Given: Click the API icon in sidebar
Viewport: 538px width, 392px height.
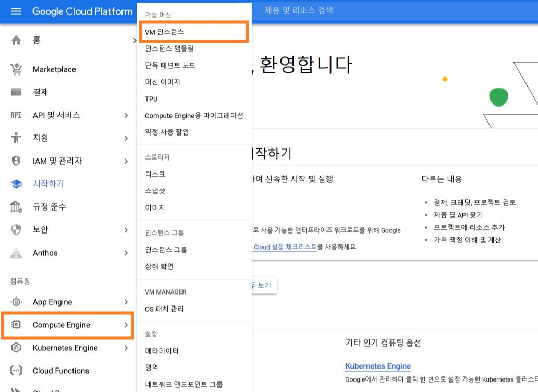Looking at the screenshot, I should tap(16, 115).
